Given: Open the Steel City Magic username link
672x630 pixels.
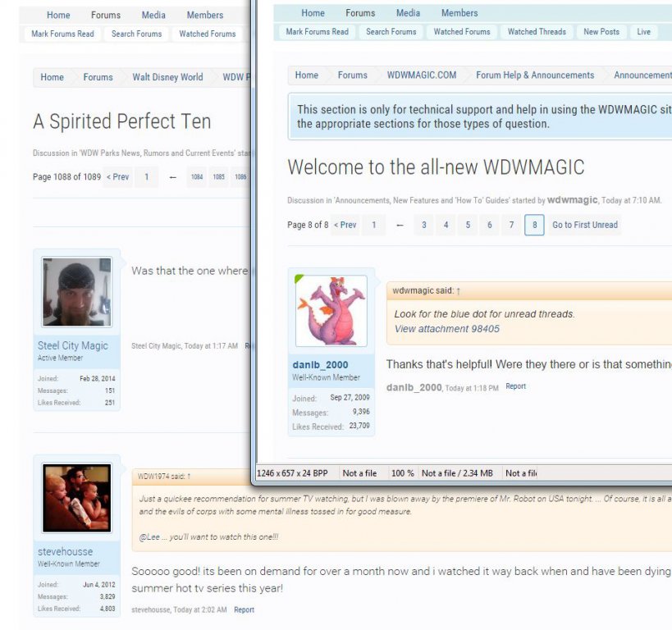Looking at the screenshot, I should (x=73, y=345).
